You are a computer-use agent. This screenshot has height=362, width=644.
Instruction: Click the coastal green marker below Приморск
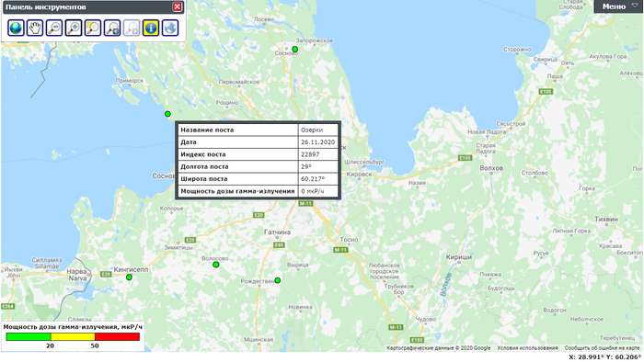point(167,114)
